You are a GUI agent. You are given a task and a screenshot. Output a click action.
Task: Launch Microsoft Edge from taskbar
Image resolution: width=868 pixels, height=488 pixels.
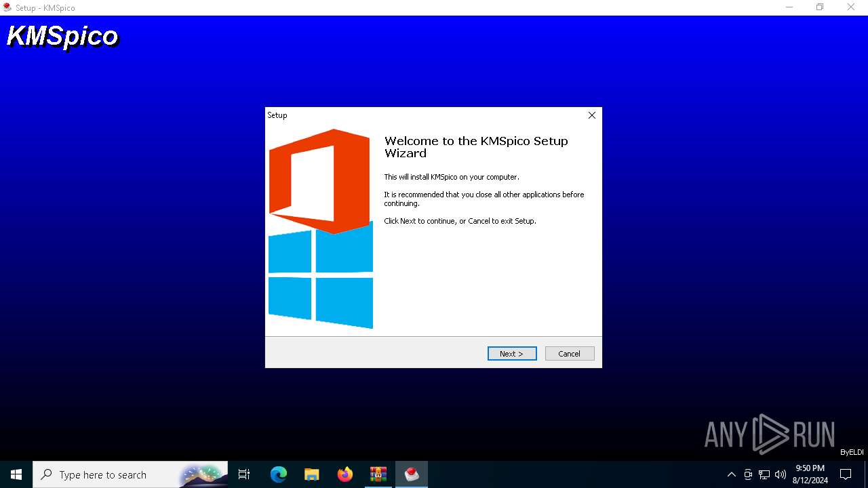(279, 474)
